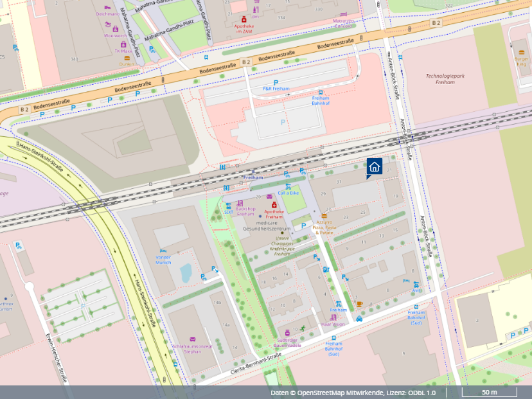The height and width of the screenshot is (399, 532).
Task: Click the Call a Bike rental icon
Action: [x=288, y=186]
